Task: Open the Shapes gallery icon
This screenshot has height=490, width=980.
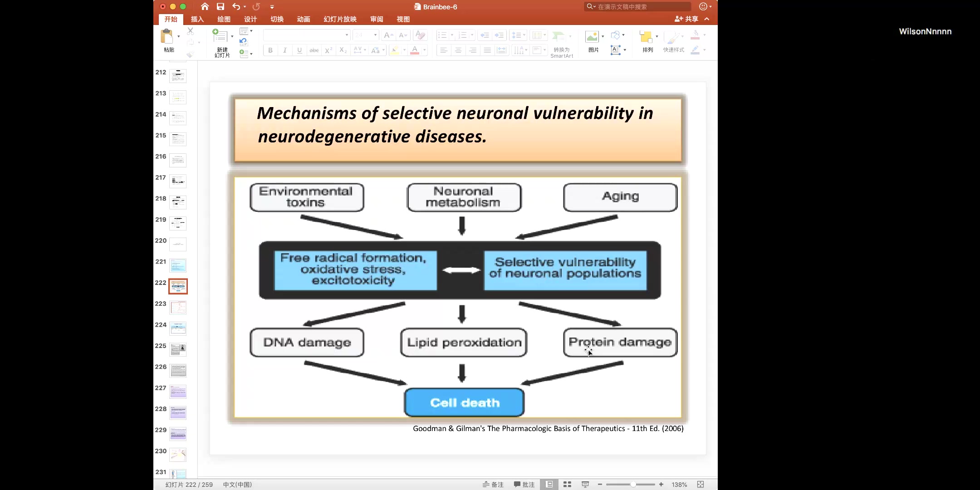Action: (615, 35)
